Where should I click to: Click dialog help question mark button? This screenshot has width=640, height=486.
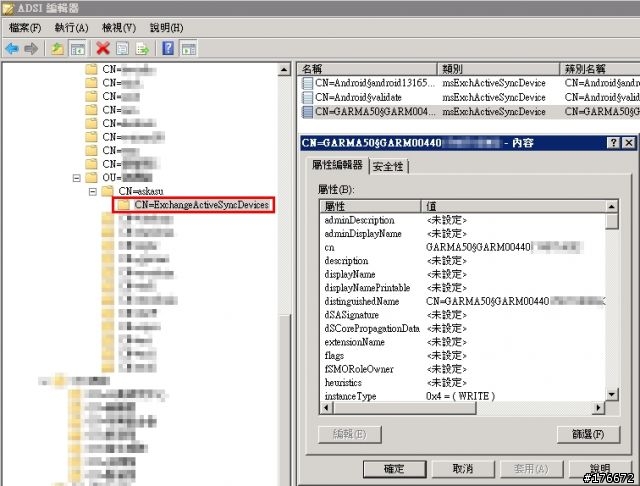tap(613, 143)
